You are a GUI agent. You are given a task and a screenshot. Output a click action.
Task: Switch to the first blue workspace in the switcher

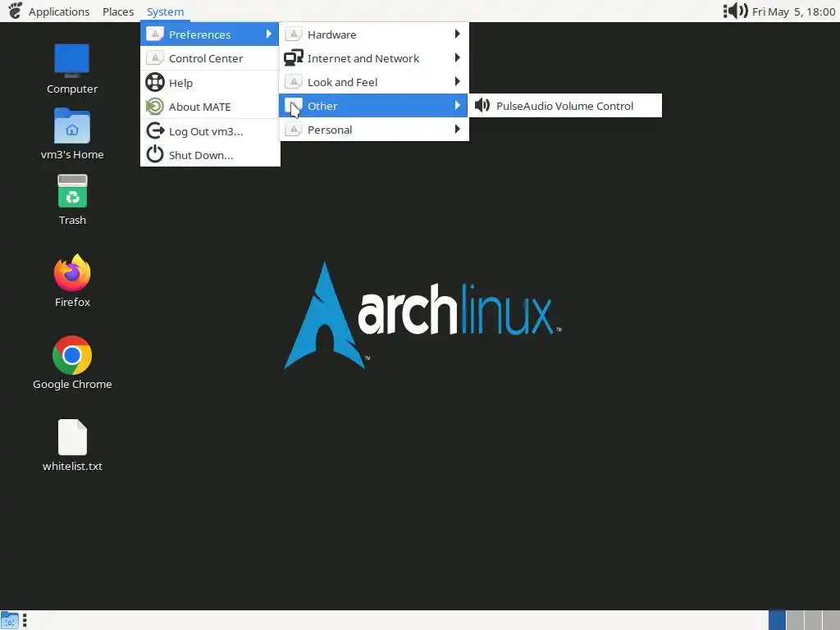[x=777, y=620]
